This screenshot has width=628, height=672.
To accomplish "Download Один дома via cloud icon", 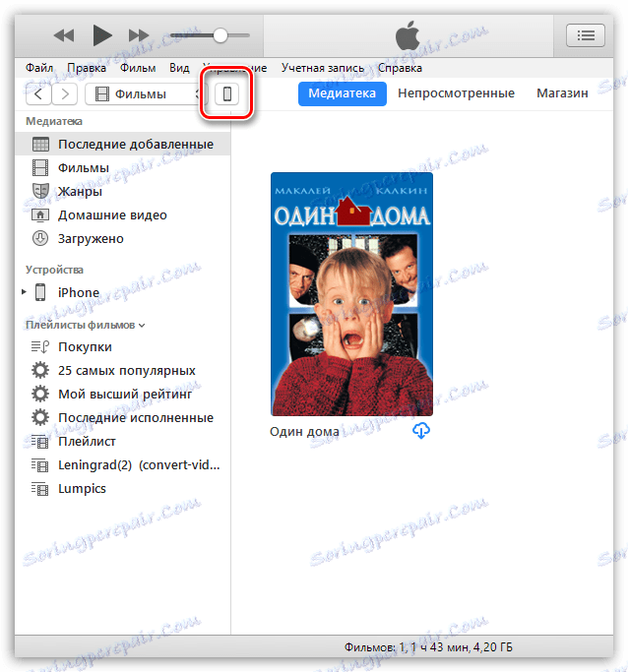I will click(421, 431).
